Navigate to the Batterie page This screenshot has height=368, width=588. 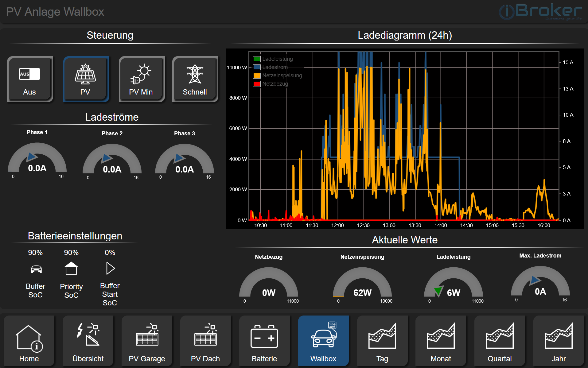tap(264, 341)
